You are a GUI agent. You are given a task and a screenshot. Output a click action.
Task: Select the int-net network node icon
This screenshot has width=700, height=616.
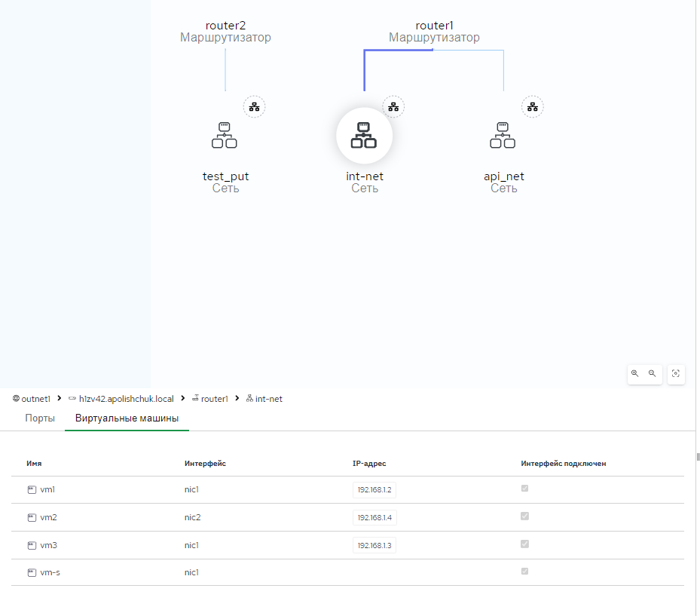click(364, 136)
